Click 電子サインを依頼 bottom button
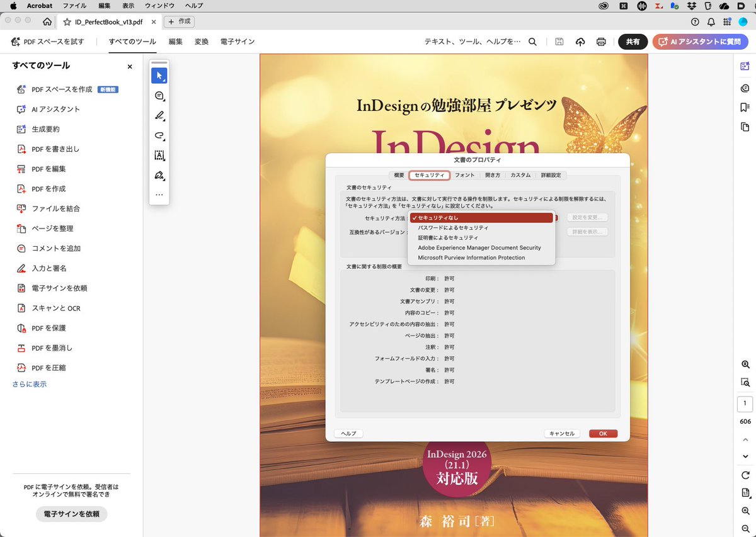The image size is (756, 537). pyautogui.click(x=71, y=514)
